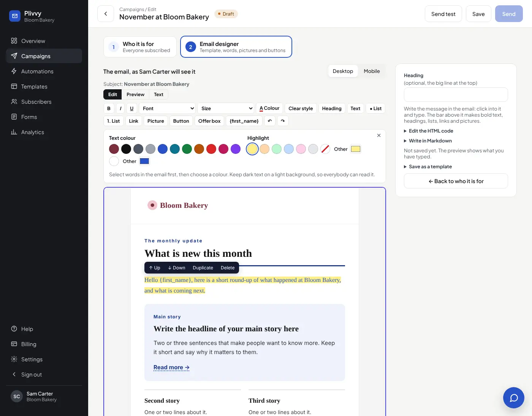Toggle bold formatting with the B button

coord(109,108)
